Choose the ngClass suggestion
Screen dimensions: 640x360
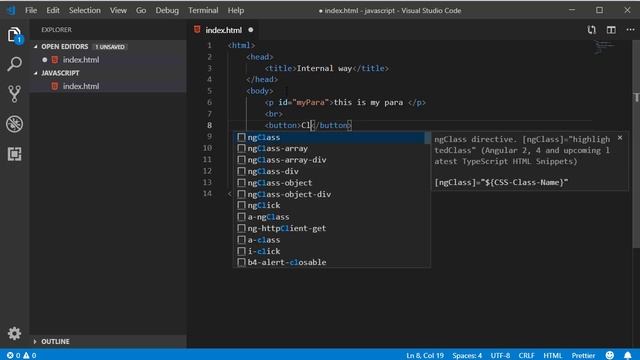329,138
